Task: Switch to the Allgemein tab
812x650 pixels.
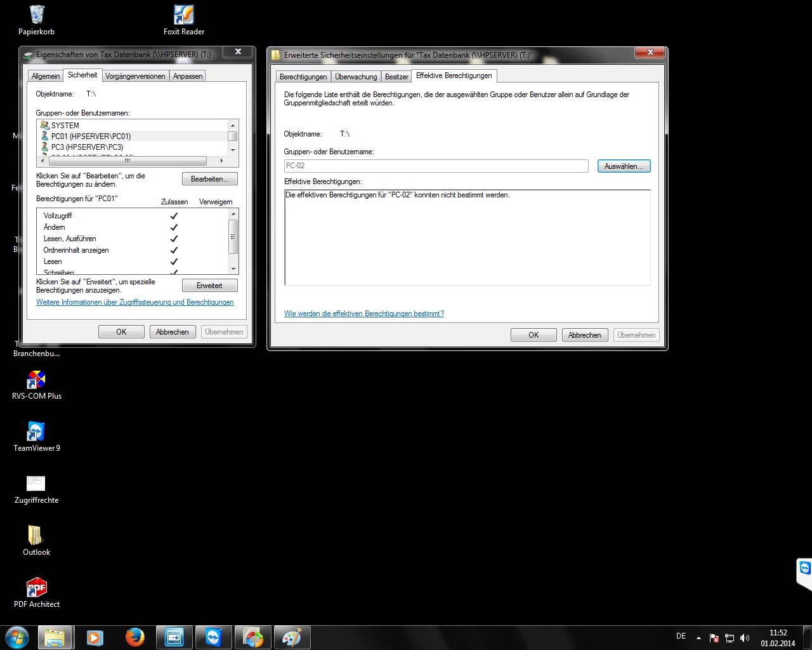Action: 46,76
